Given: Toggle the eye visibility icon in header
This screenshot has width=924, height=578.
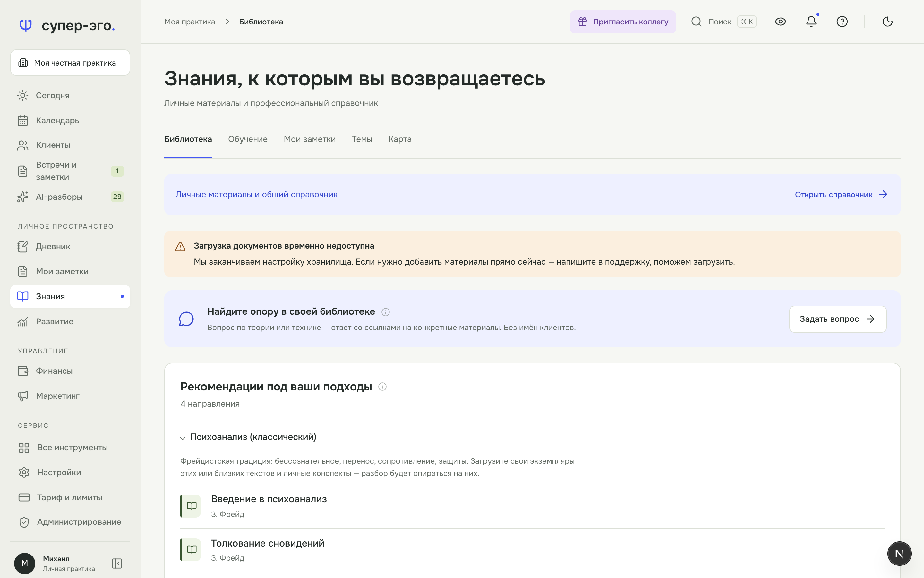Looking at the screenshot, I should (781, 22).
